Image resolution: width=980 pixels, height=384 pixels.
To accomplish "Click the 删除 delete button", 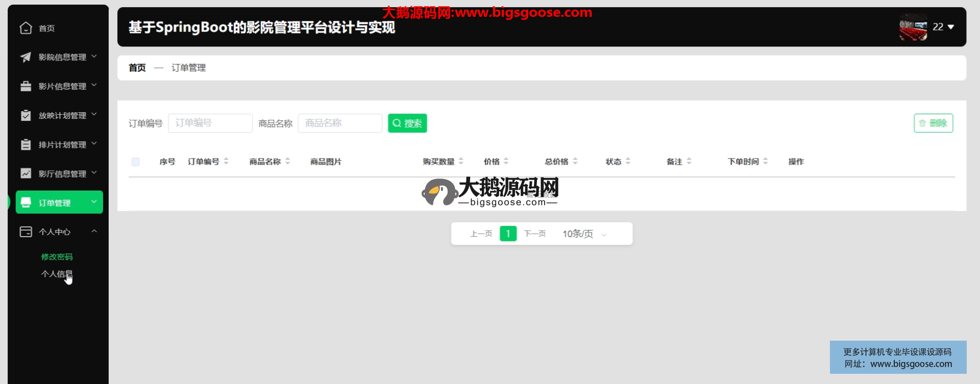I will pos(933,123).
